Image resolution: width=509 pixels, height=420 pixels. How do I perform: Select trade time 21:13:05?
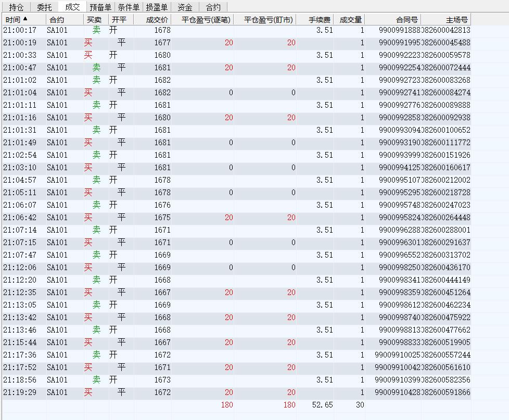20,305
